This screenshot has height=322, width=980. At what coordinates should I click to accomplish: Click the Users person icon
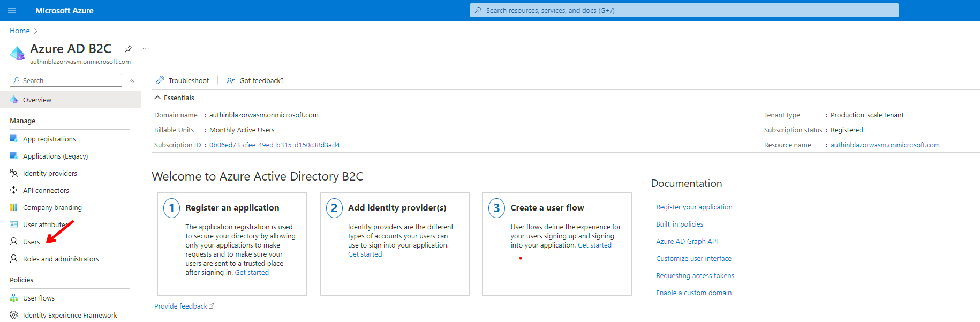14,241
